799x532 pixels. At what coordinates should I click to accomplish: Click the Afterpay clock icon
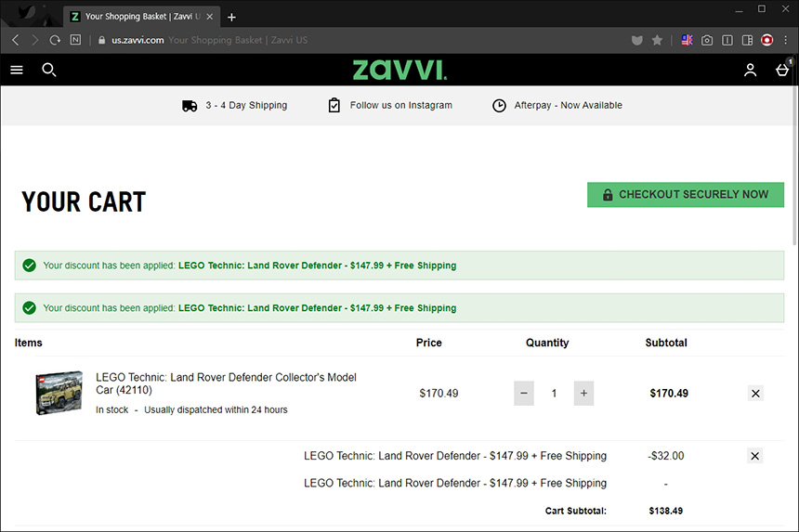500,106
